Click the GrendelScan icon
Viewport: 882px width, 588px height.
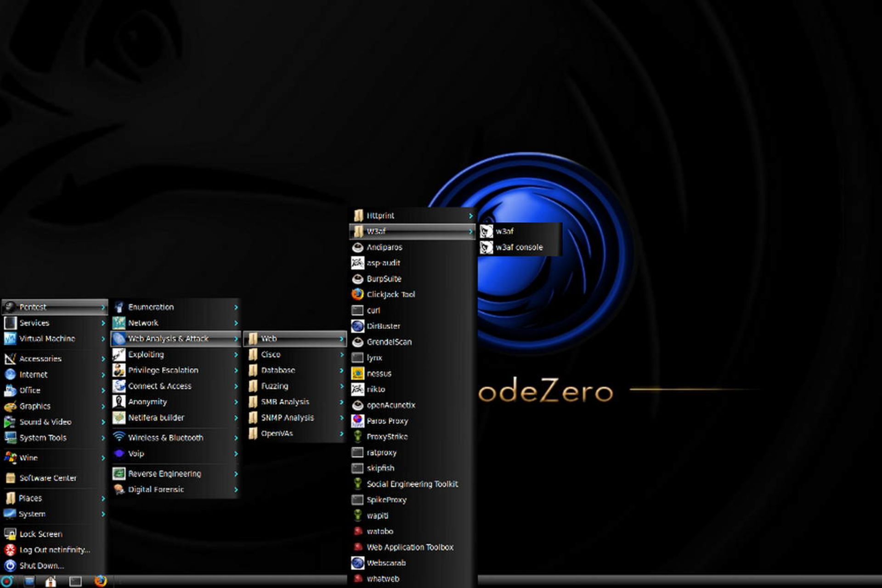357,342
